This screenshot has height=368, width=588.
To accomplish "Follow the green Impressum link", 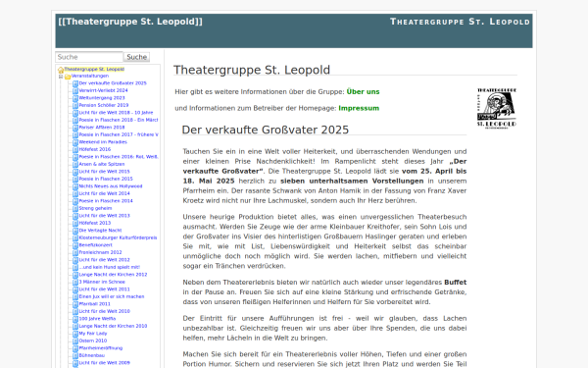I will (359, 108).
